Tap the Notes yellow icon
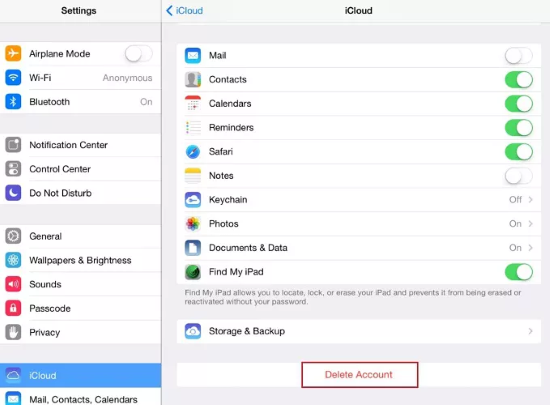The width and height of the screenshot is (550, 405). tap(193, 176)
